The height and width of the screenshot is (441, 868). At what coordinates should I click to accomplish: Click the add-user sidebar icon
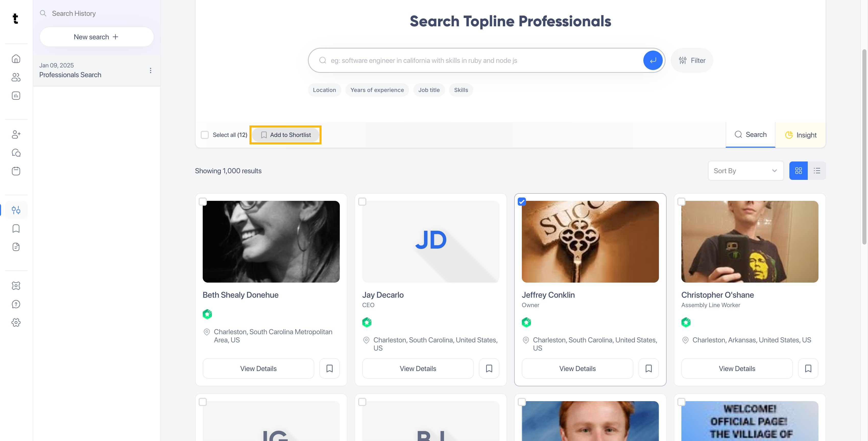point(16,135)
